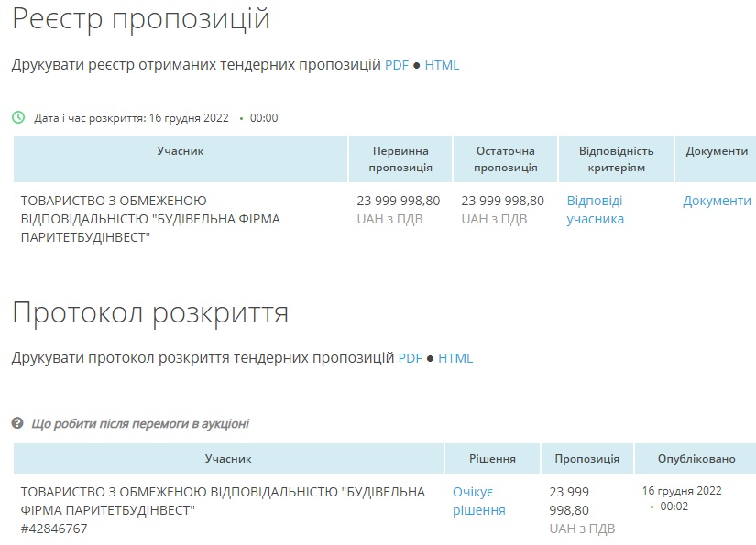Click the 'Протокол розкриття' heading
This screenshot has height=545, width=756.
click(x=150, y=313)
